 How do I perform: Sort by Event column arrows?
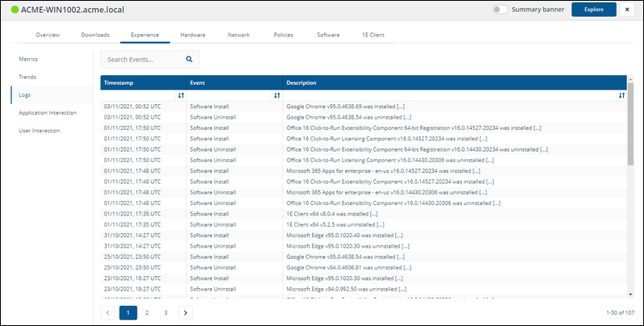click(277, 95)
